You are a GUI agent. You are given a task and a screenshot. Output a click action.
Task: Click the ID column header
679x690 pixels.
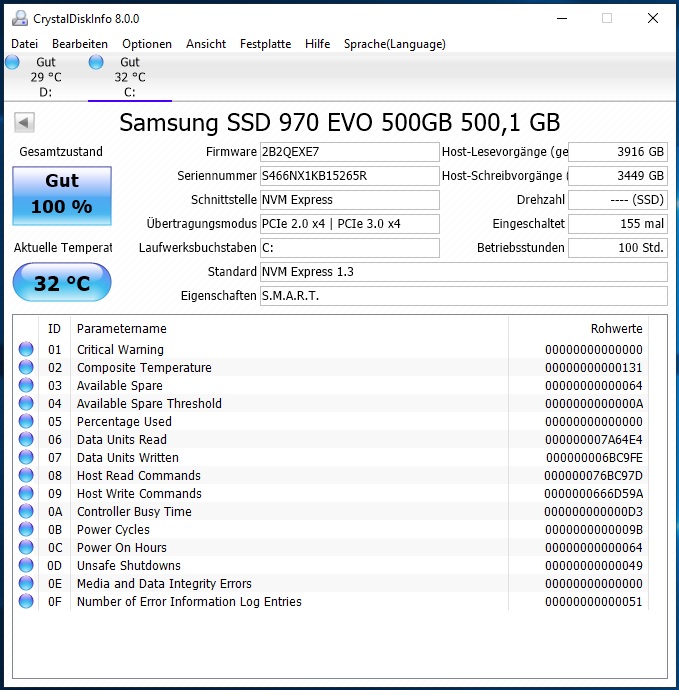coord(55,329)
